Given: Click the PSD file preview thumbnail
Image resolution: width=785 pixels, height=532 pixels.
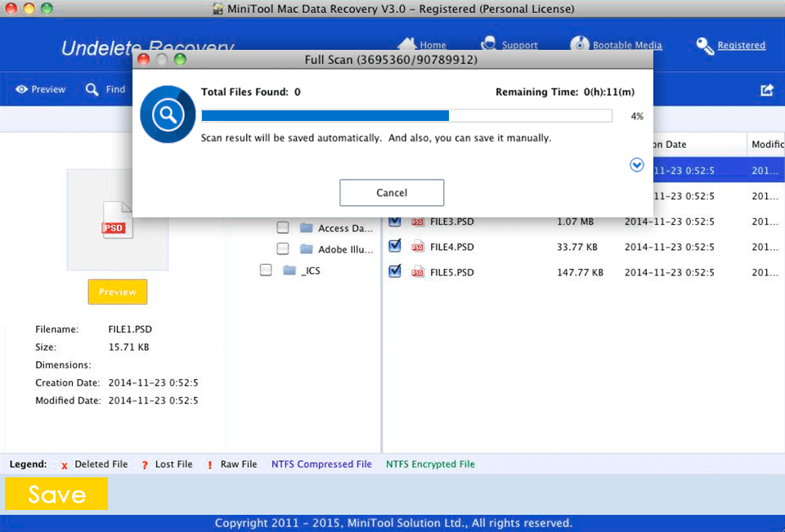Looking at the screenshot, I should click(x=118, y=220).
